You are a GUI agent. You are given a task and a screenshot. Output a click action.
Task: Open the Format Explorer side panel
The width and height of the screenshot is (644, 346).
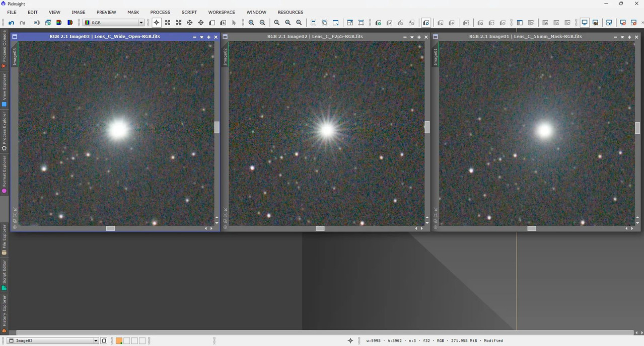(5, 175)
